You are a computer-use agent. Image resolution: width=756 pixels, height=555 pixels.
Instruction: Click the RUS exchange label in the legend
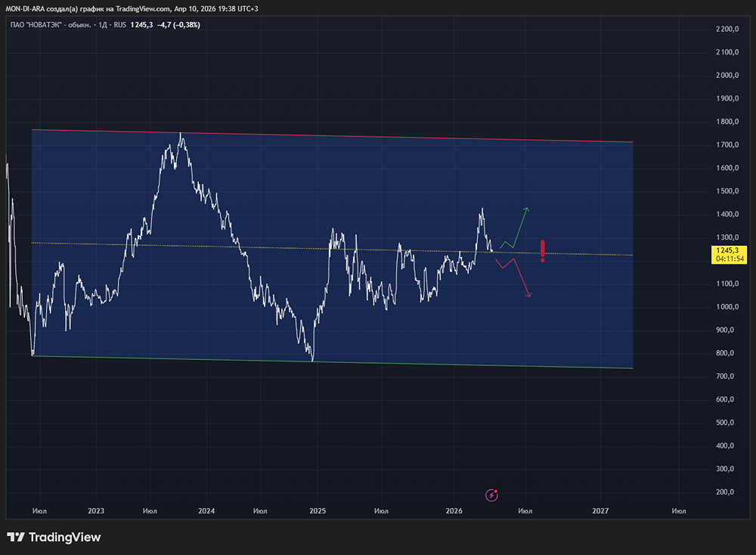click(120, 25)
